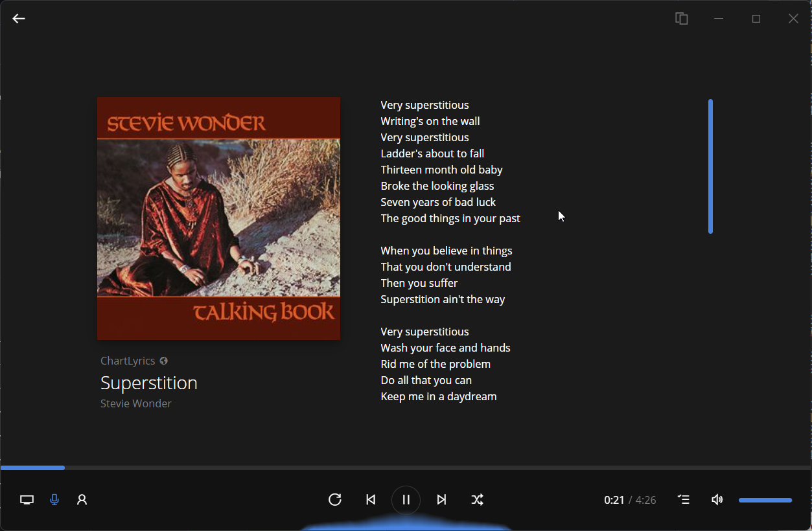Image resolution: width=812 pixels, height=531 pixels.
Task: Open the compact overlay mode icon
Action: [x=681, y=19]
